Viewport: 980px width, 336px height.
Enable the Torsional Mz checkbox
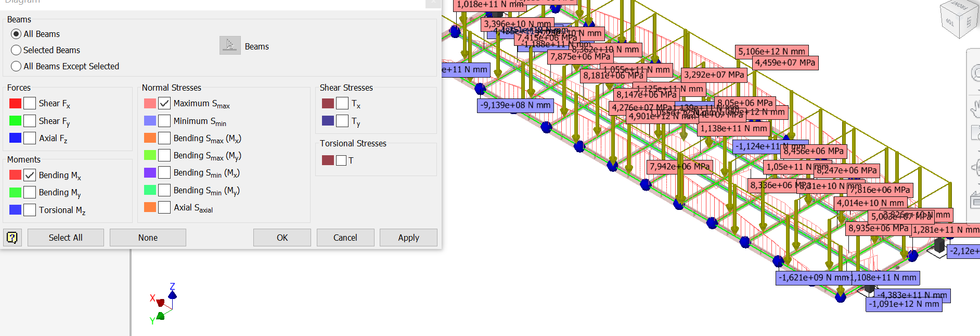[x=30, y=210]
